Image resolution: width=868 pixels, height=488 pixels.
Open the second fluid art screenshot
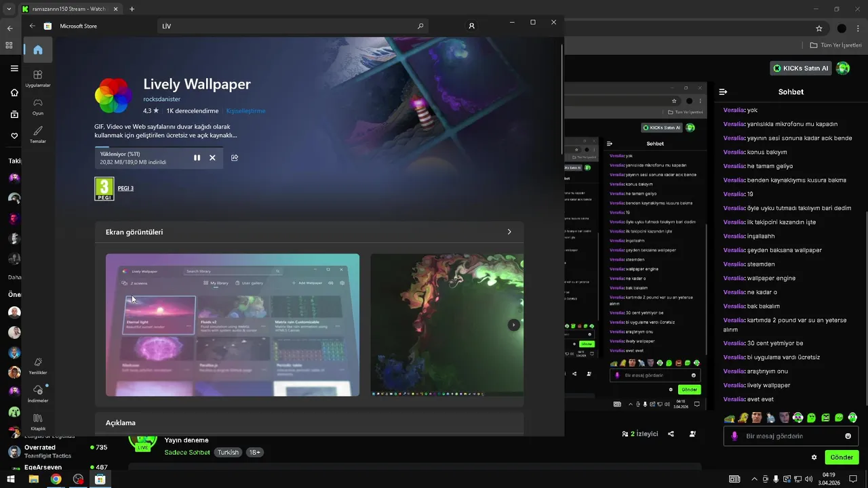(447, 325)
